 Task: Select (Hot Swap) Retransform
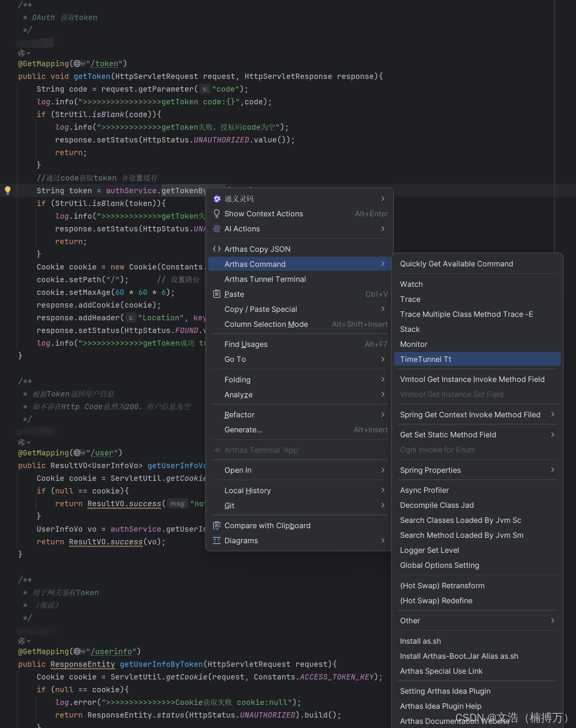[477, 586]
